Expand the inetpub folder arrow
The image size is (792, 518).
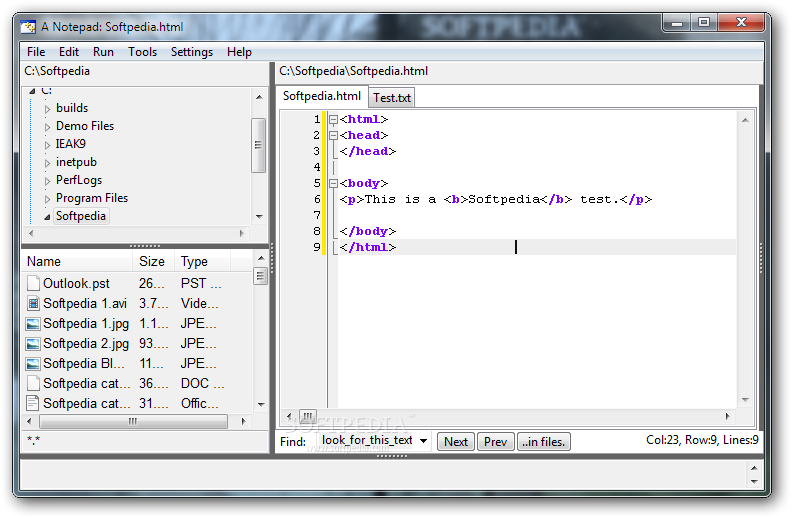click(47, 163)
